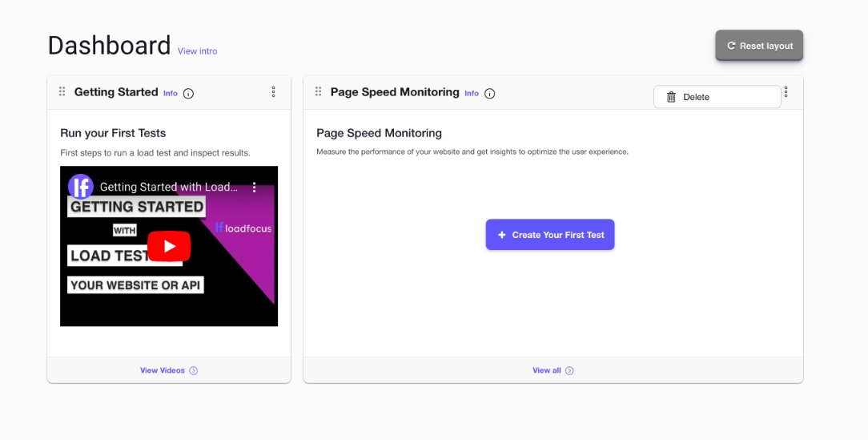Viewport: 868px width, 440px height.
Task: Click the arrow icon beside View Videos
Action: pos(194,370)
